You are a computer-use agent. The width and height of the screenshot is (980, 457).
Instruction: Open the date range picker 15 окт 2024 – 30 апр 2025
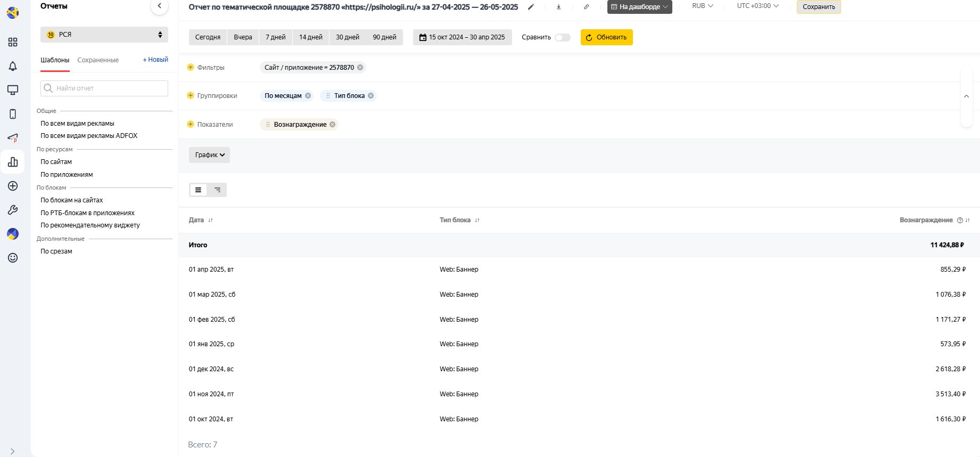[x=463, y=37]
